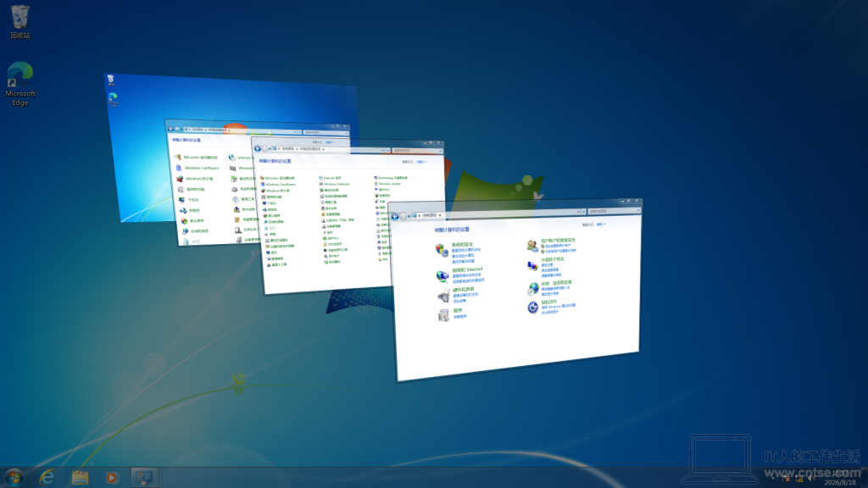
Task: Launch the Microsoft Edge desktop shortcut
Action: [20, 84]
